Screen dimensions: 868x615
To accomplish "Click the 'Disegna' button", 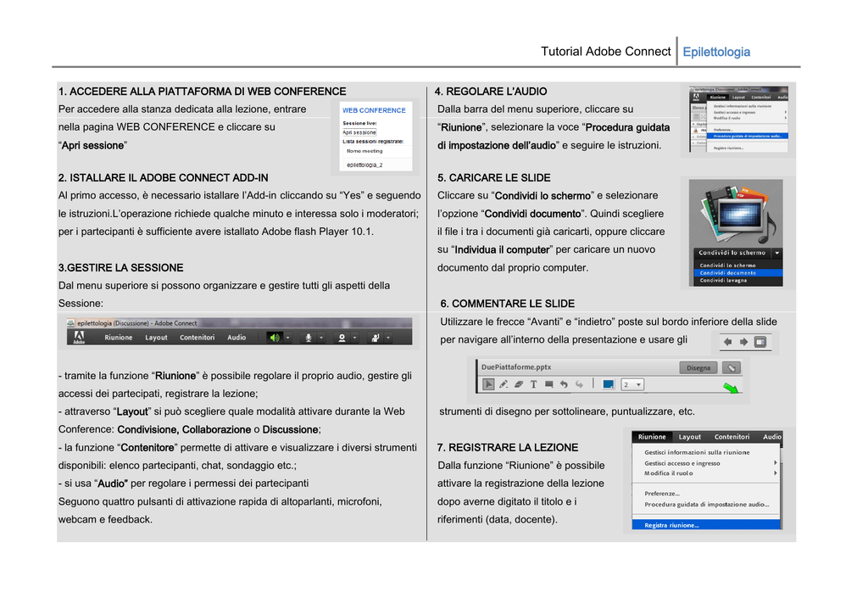I will [698, 367].
